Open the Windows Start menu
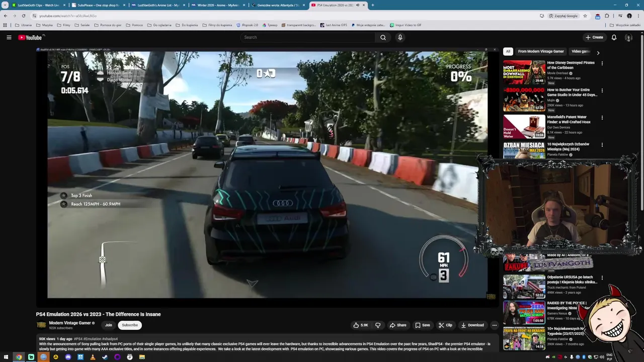This screenshot has width=644, height=362. coord(6,357)
